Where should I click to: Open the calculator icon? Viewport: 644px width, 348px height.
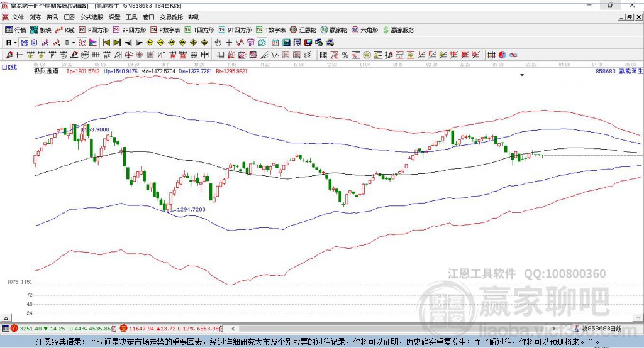[x=287, y=43]
